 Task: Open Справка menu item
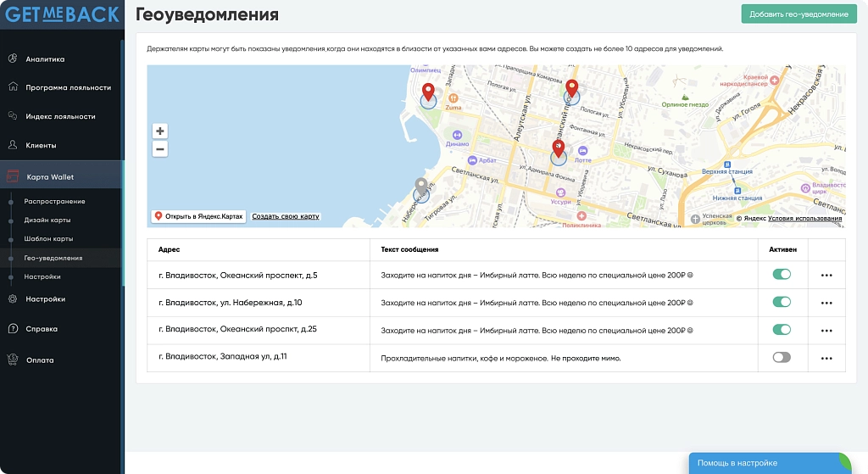[x=42, y=329]
